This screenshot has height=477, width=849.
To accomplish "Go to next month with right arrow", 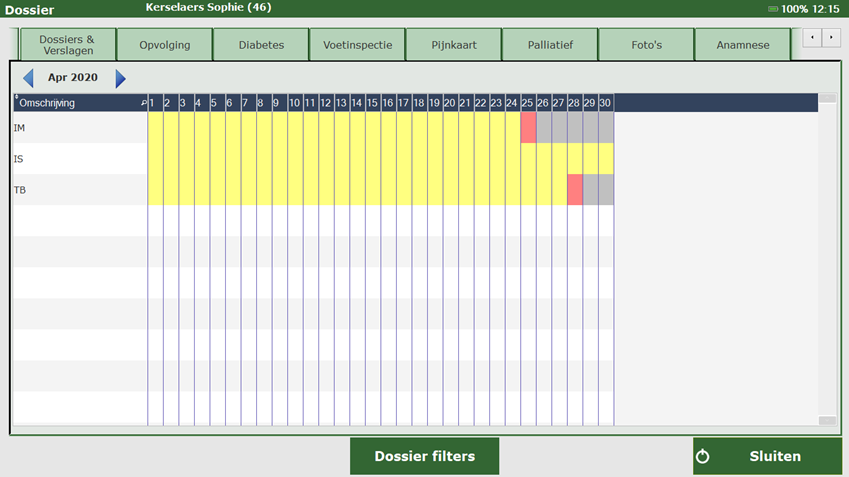I will (121, 78).
